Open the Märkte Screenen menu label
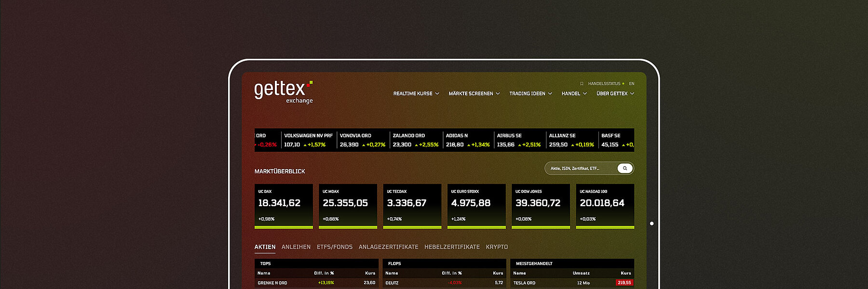 pyautogui.click(x=471, y=93)
